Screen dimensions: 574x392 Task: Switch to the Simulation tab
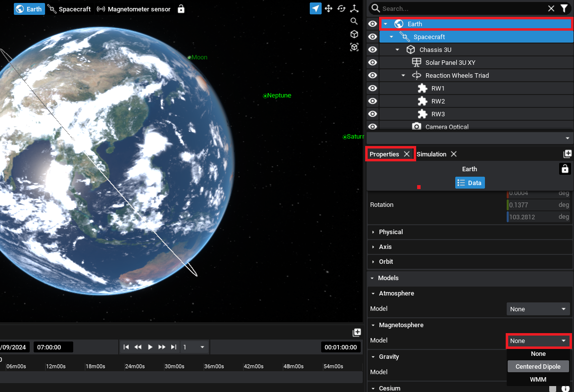[x=431, y=154]
